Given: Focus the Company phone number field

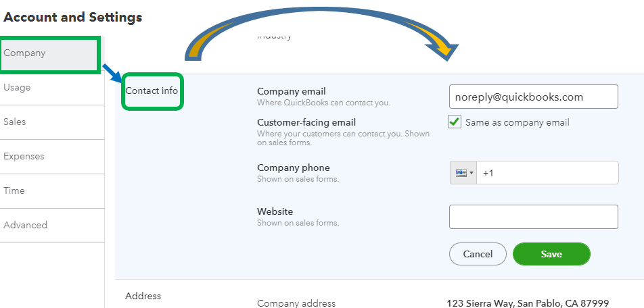Looking at the screenshot, I should point(547,173).
